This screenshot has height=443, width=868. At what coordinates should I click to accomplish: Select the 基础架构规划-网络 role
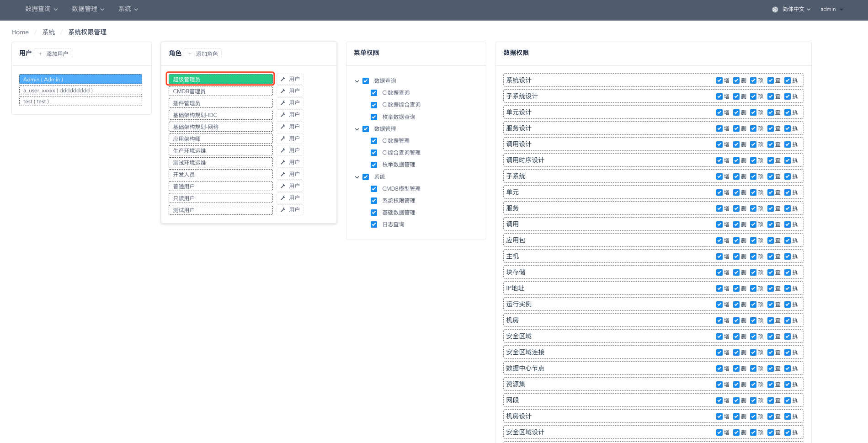click(220, 127)
